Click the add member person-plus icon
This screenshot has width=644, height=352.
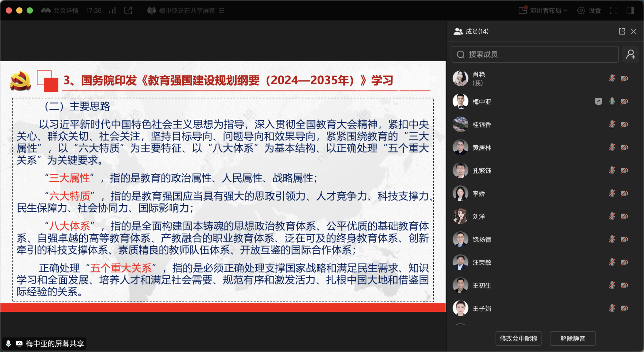[x=631, y=54]
